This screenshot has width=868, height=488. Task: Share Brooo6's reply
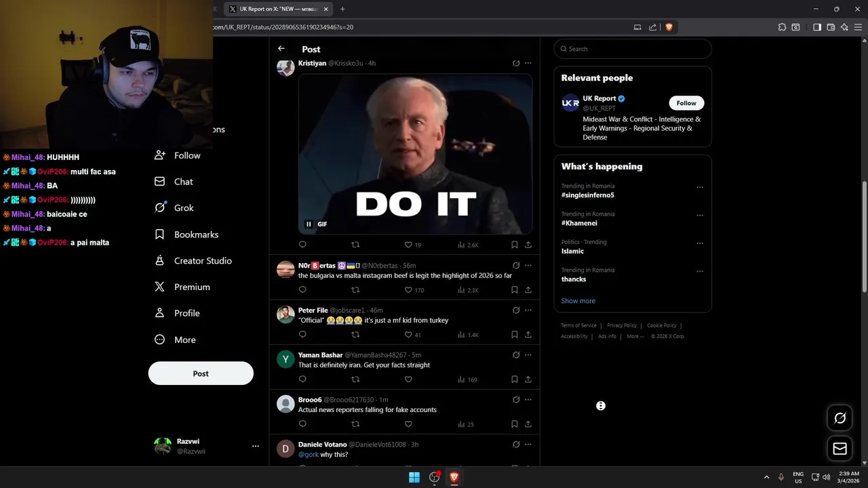point(528,424)
